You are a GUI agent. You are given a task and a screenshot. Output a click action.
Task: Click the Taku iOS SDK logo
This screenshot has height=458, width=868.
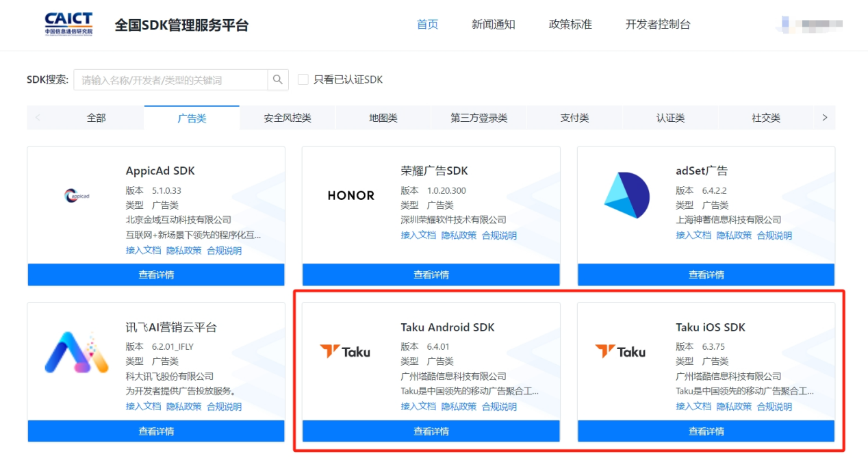[x=620, y=352]
